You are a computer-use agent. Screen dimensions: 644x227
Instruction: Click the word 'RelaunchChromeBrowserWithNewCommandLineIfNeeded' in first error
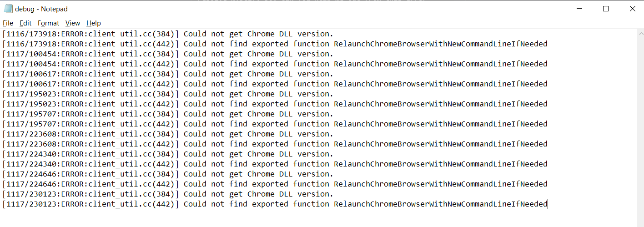click(441, 44)
